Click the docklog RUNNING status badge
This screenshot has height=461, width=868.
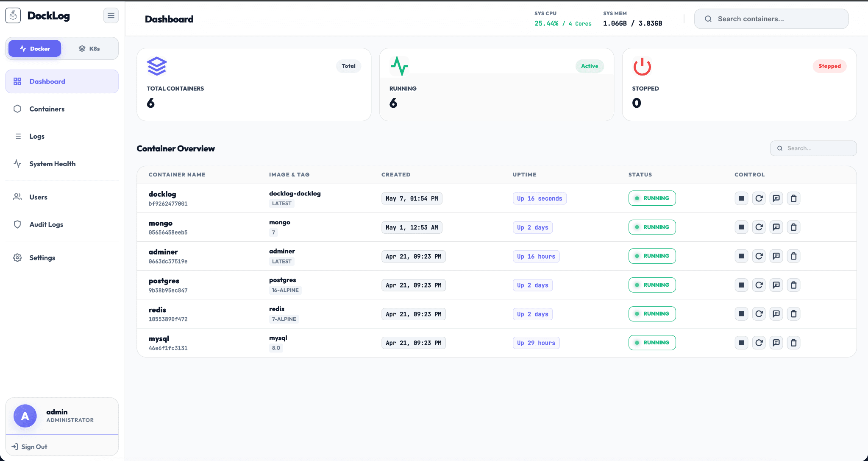click(x=652, y=198)
